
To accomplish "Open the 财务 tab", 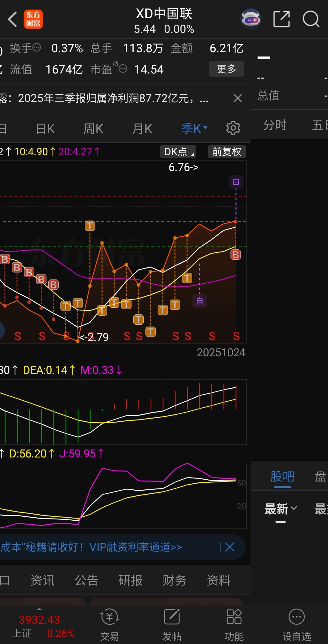I will (x=174, y=580).
